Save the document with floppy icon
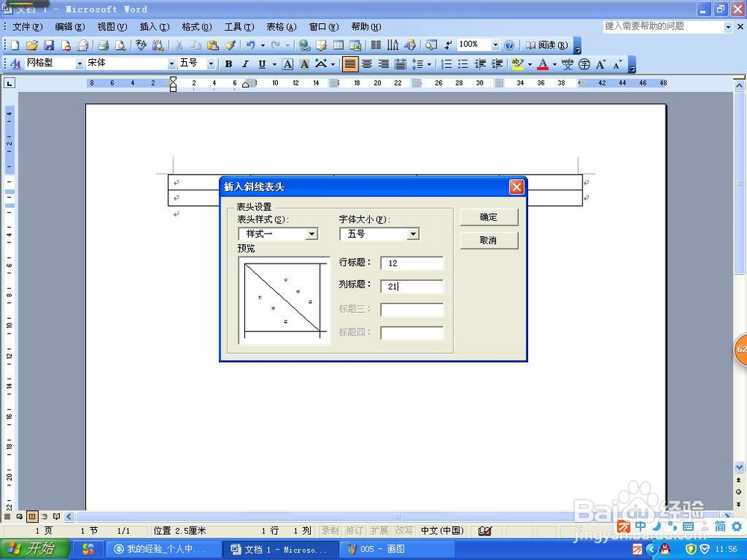The image size is (747, 560). click(49, 46)
